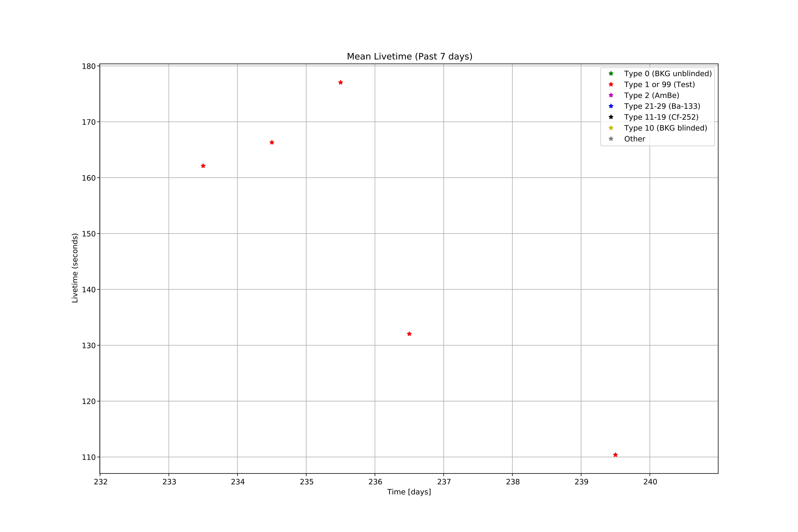This screenshot has width=798, height=532.
Task: Click the x-axis tick label 233
Action: [x=169, y=482]
